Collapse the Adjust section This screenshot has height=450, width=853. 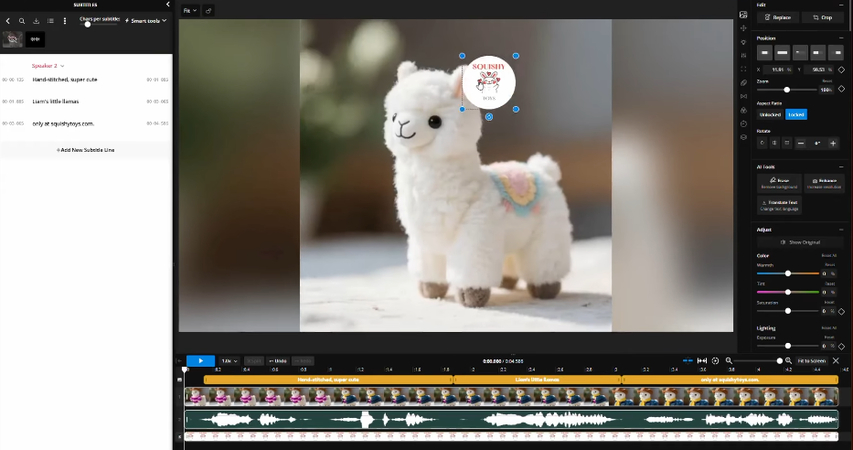841,230
